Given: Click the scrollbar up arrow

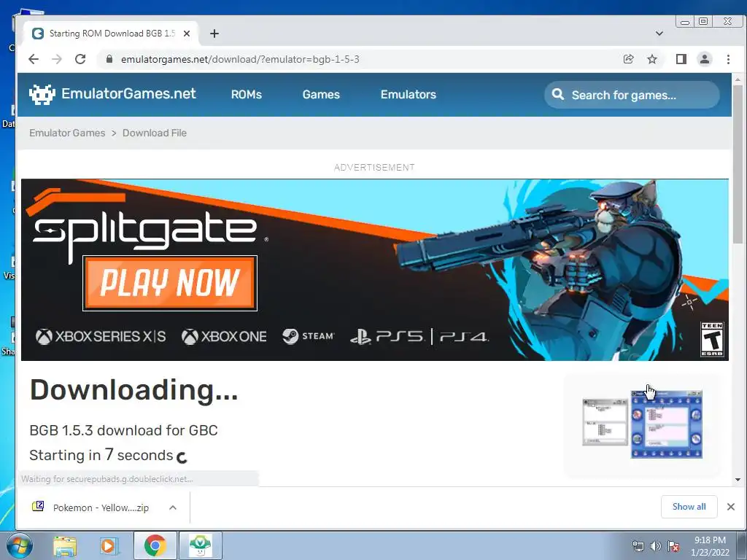Looking at the screenshot, I should pos(738,79).
